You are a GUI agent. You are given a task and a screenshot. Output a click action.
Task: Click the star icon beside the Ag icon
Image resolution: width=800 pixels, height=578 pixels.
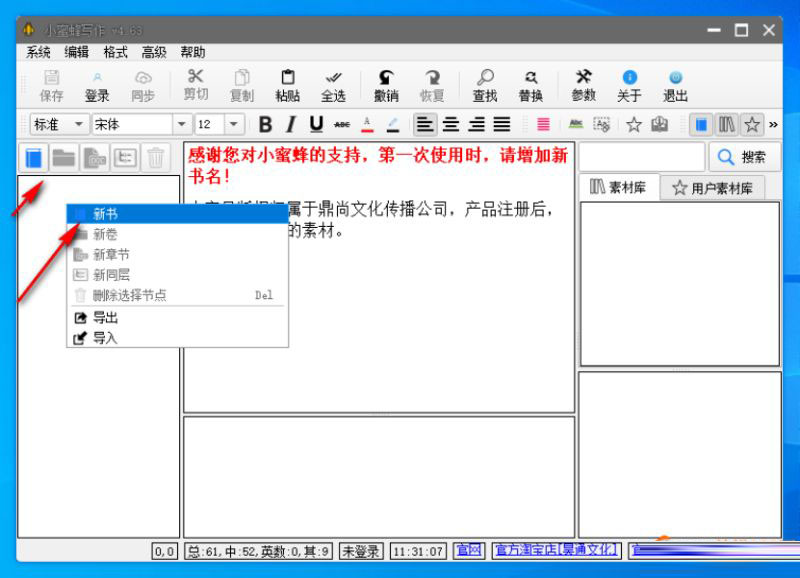click(x=634, y=124)
